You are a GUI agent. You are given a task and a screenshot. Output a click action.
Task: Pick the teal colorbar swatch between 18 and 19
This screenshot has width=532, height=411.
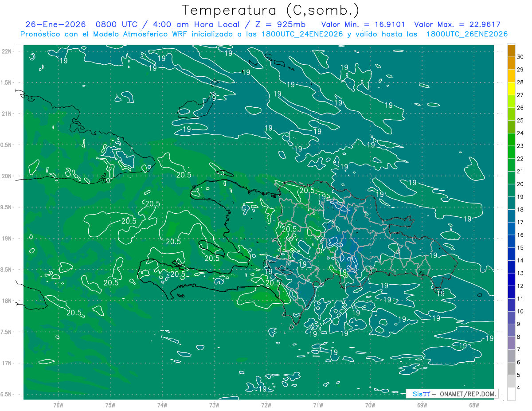[511, 203]
